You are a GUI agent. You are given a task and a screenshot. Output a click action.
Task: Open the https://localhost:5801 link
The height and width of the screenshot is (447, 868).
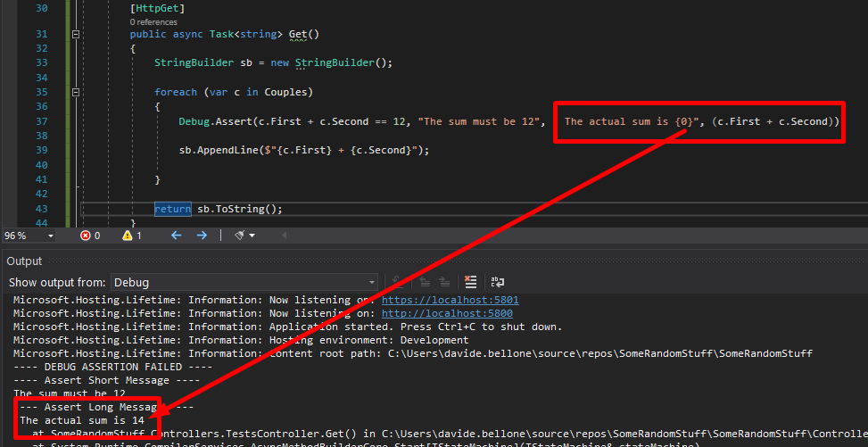450,301
